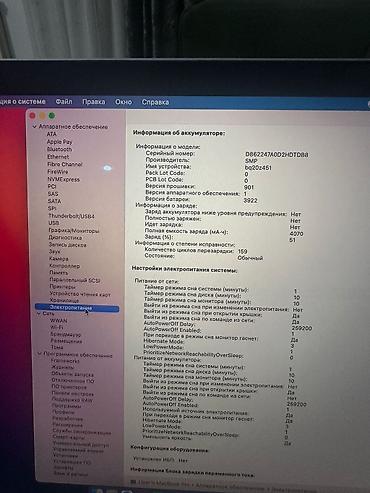Click the manufacturer value SMP
This screenshot has height=493, width=370.
251,161
